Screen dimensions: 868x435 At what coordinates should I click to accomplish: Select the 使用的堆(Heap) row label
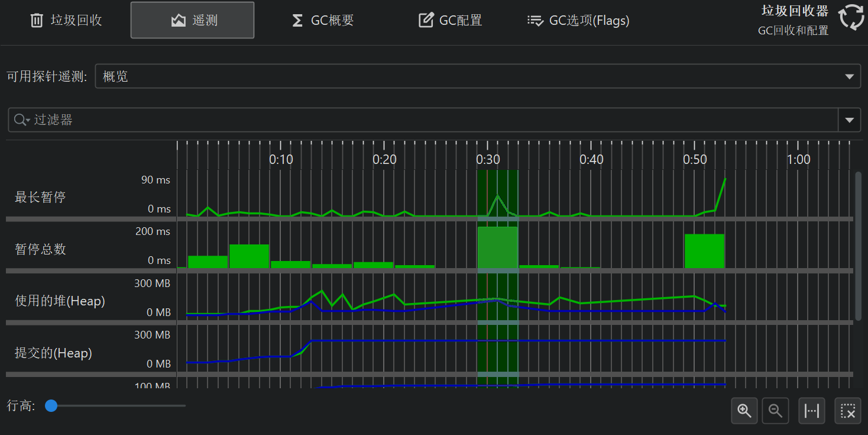click(60, 301)
